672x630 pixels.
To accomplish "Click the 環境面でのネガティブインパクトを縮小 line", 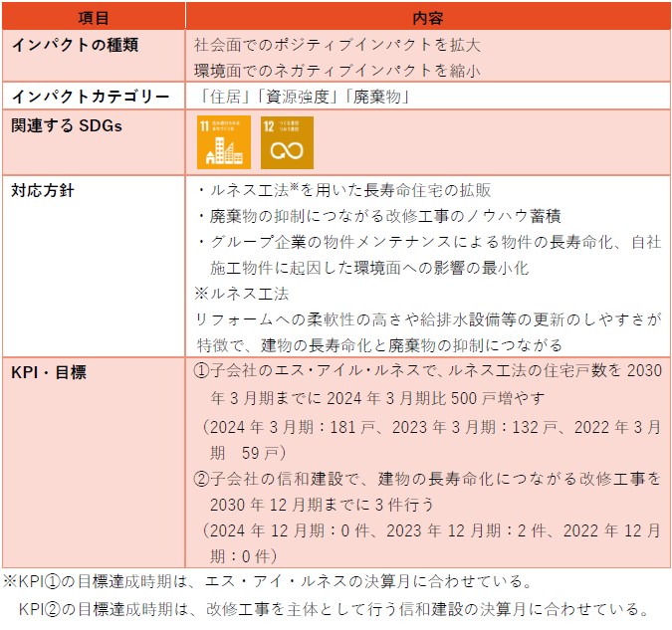I will [x=338, y=70].
